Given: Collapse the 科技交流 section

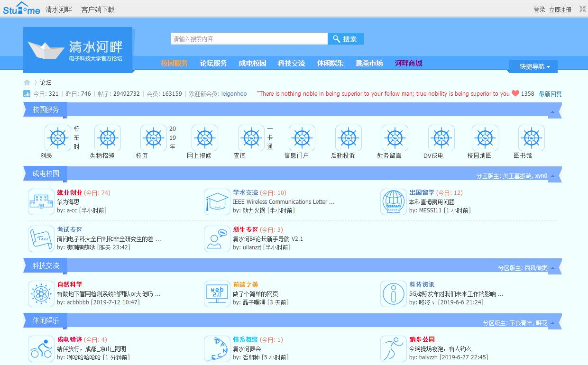Looking at the screenshot, I should (552, 268).
